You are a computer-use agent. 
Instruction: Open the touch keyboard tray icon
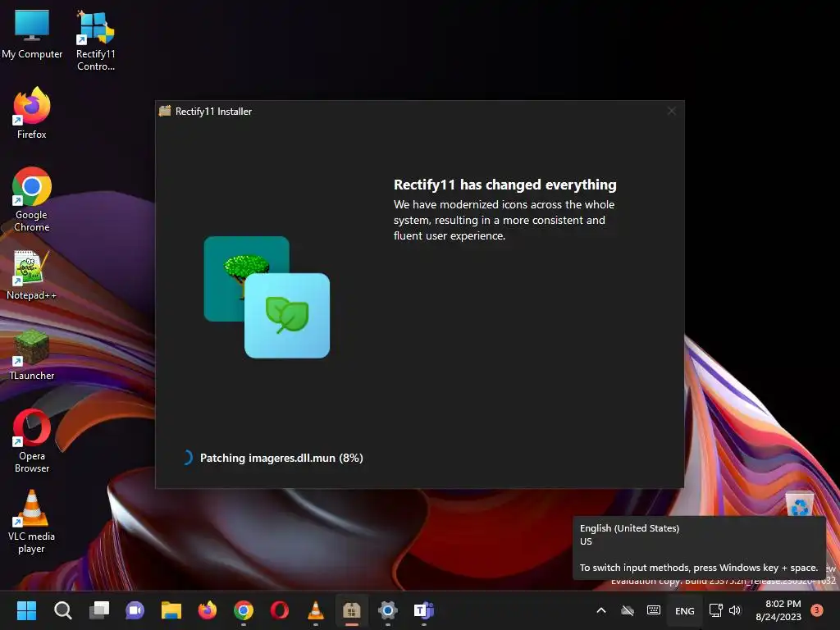click(654, 610)
